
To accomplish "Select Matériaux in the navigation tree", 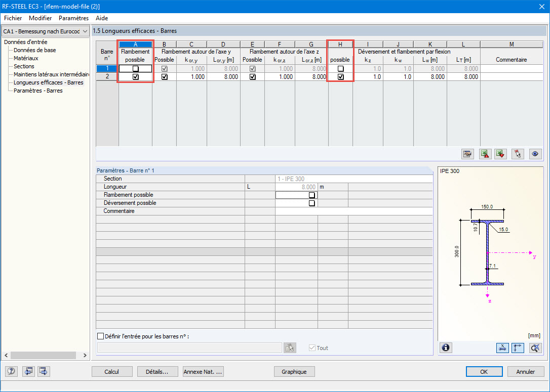I will click(26, 58).
